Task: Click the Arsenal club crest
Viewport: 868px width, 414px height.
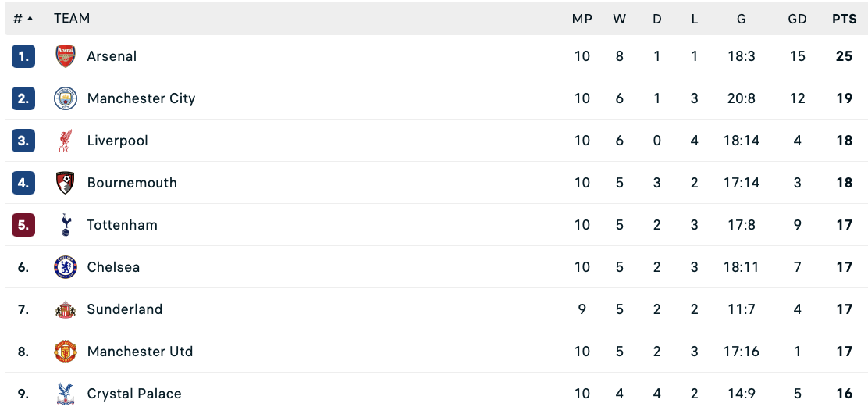Action: (66, 56)
